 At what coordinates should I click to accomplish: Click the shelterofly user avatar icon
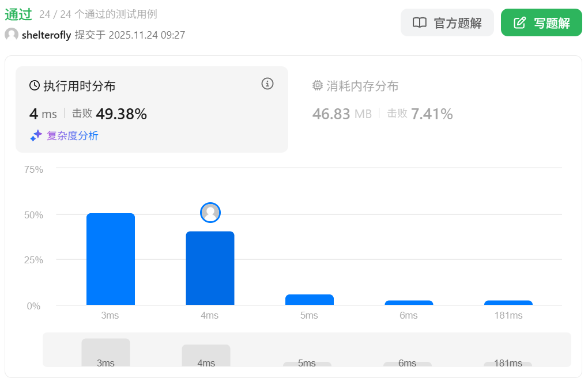(x=12, y=35)
